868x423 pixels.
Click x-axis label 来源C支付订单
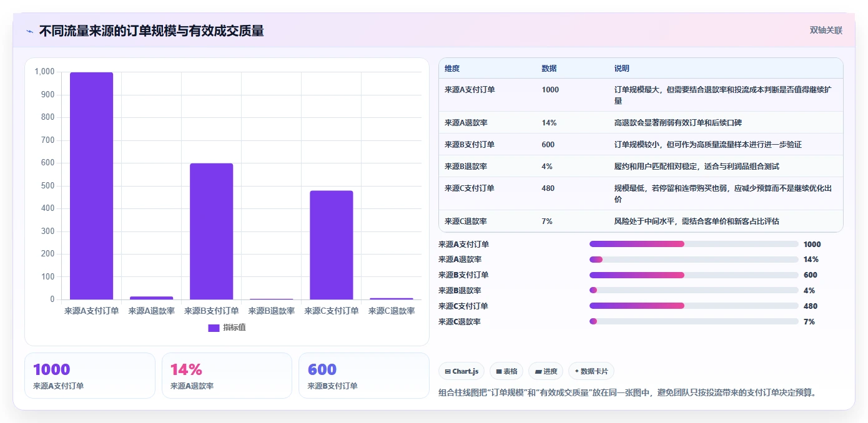tap(331, 311)
